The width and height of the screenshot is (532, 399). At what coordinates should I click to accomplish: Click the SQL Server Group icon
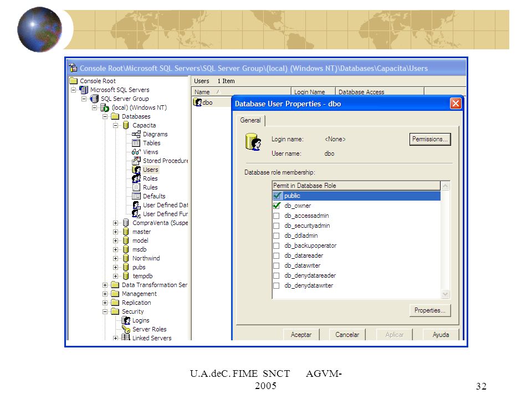point(94,99)
